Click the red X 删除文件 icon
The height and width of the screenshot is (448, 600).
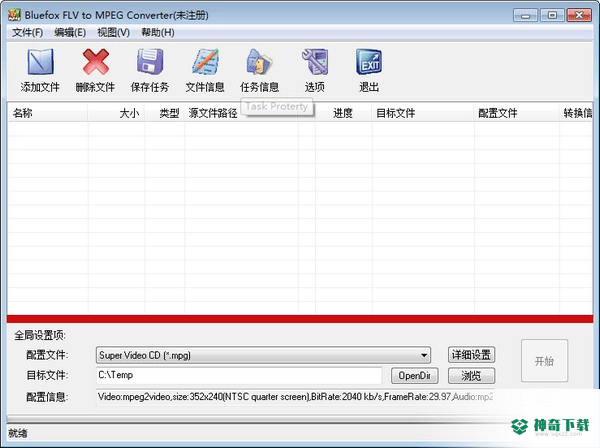point(95,62)
